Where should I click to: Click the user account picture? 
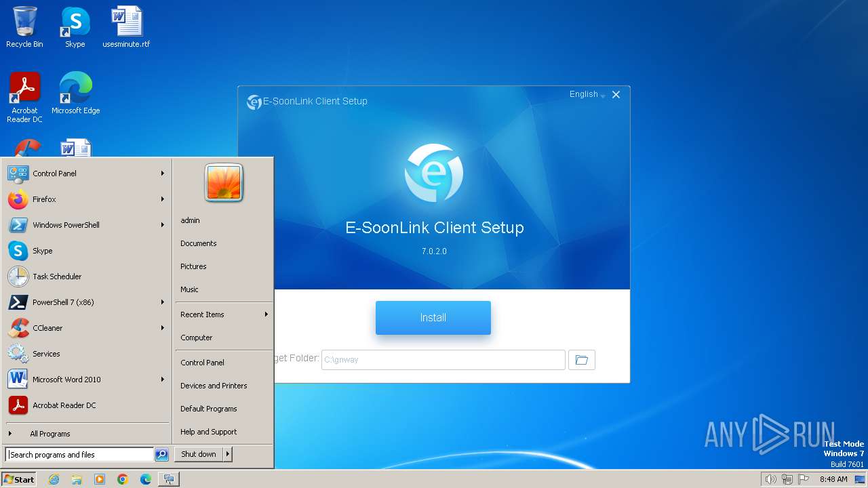point(224,183)
